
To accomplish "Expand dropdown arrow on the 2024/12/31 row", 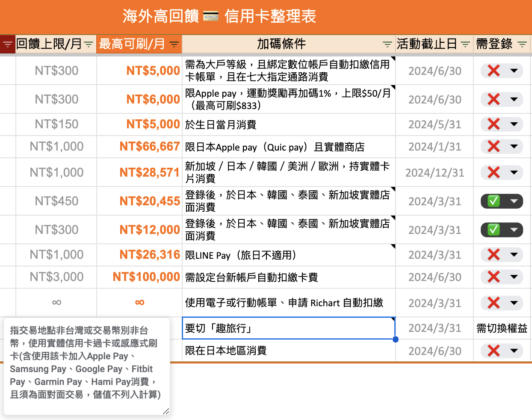I will [514, 173].
